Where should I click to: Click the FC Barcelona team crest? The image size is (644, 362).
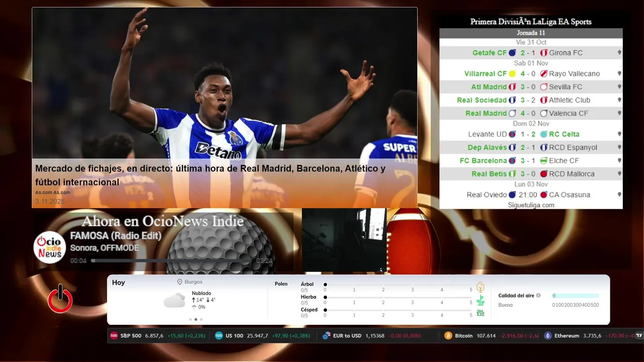pyautogui.click(x=512, y=161)
